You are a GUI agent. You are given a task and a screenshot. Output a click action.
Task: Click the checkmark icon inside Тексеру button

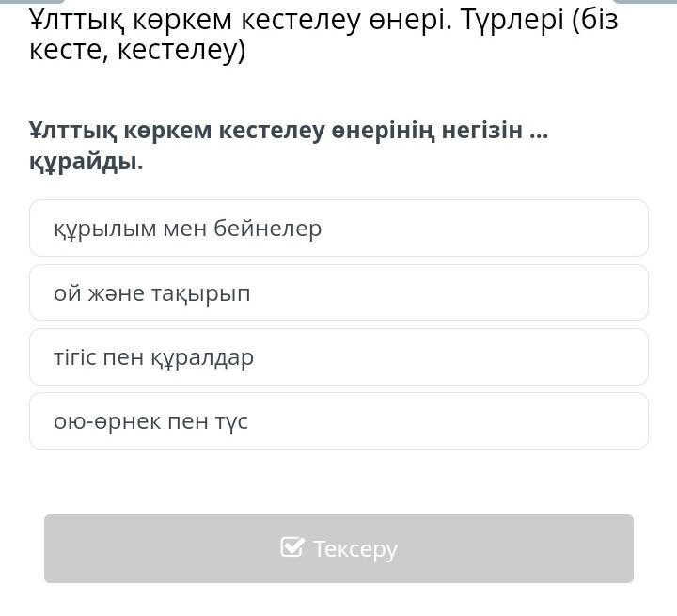pos(292,547)
